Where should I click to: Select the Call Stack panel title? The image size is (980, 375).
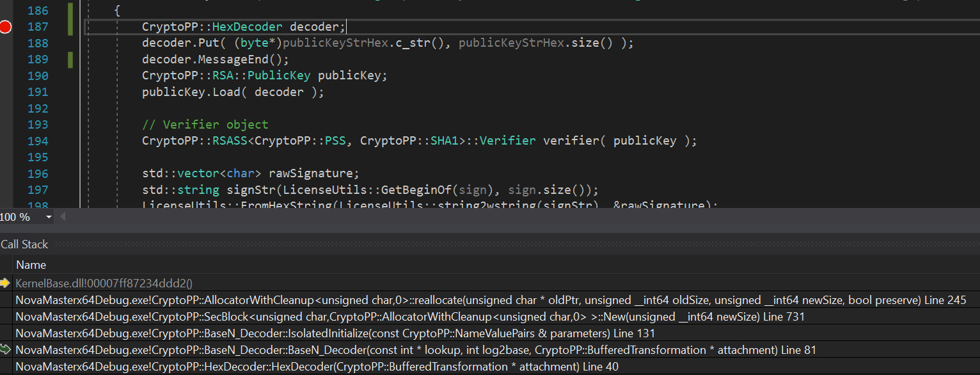[25, 244]
